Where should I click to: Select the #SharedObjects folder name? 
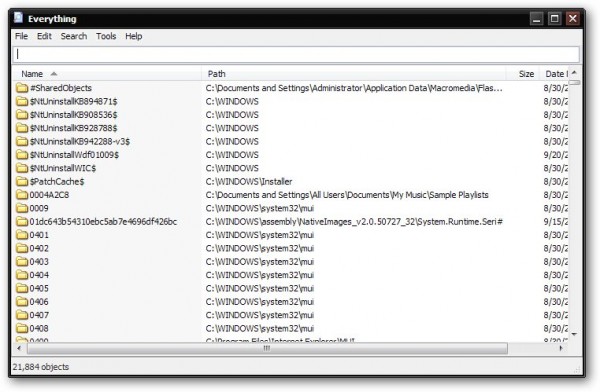tap(61, 88)
